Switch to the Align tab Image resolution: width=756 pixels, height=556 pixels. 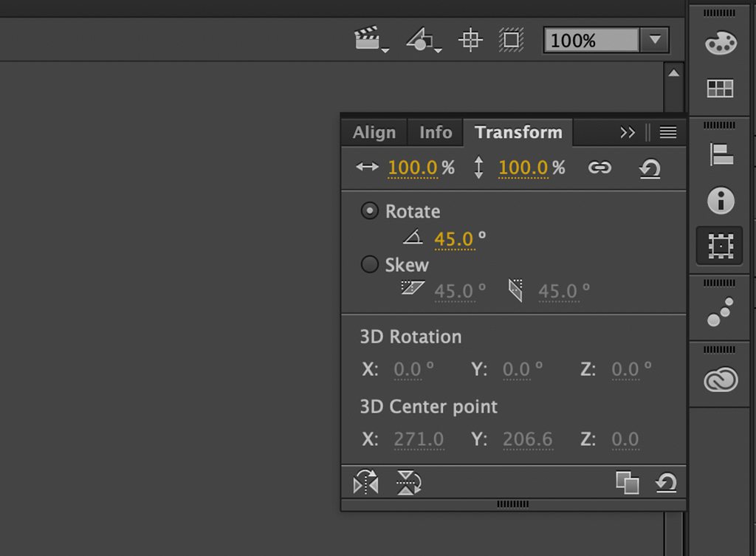(374, 132)
